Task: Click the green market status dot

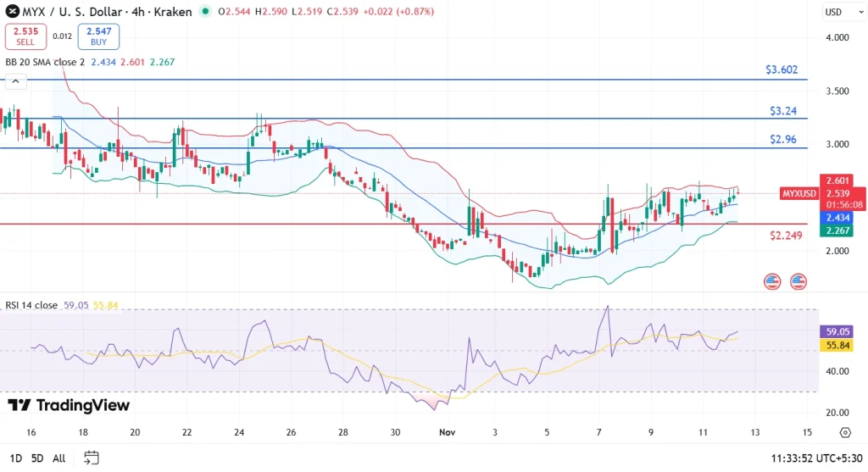Action: 206,12
